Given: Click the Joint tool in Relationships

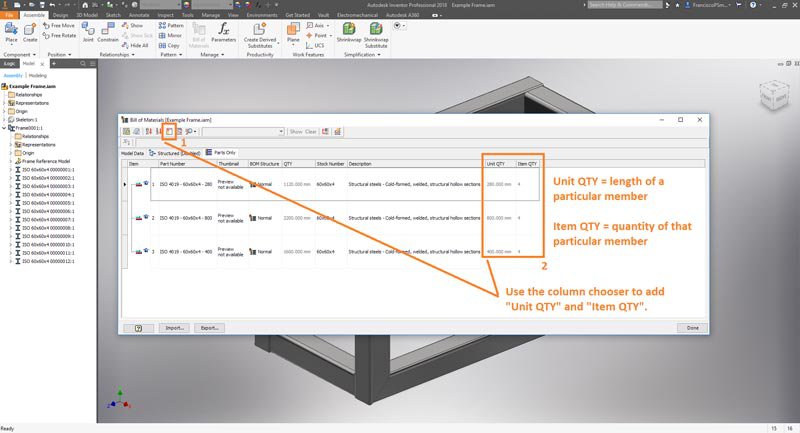Looking at the screenshot, I should [x=88, y=33].
